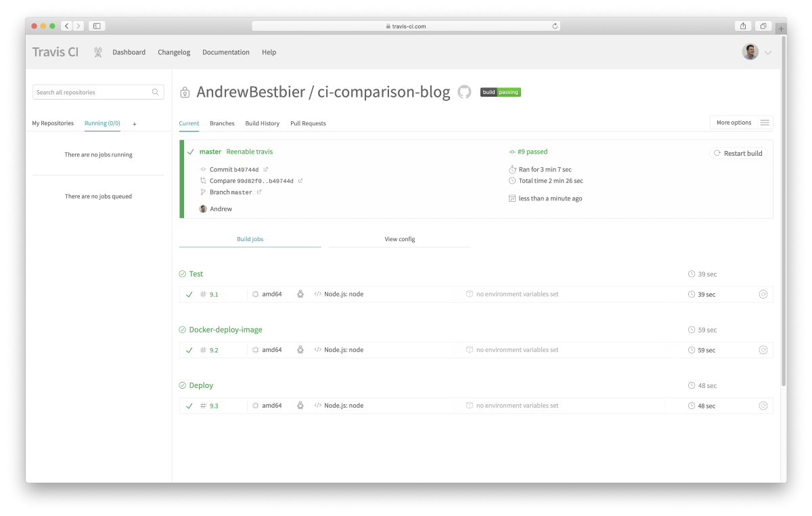
Task: Click the Safari address bar
Action: [406, 26]
